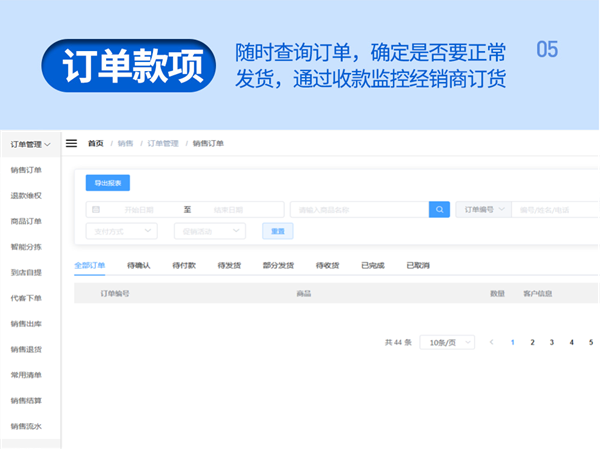Open 代客下单 in the sidebar
The image size is (600, 449).
[26, 298]
